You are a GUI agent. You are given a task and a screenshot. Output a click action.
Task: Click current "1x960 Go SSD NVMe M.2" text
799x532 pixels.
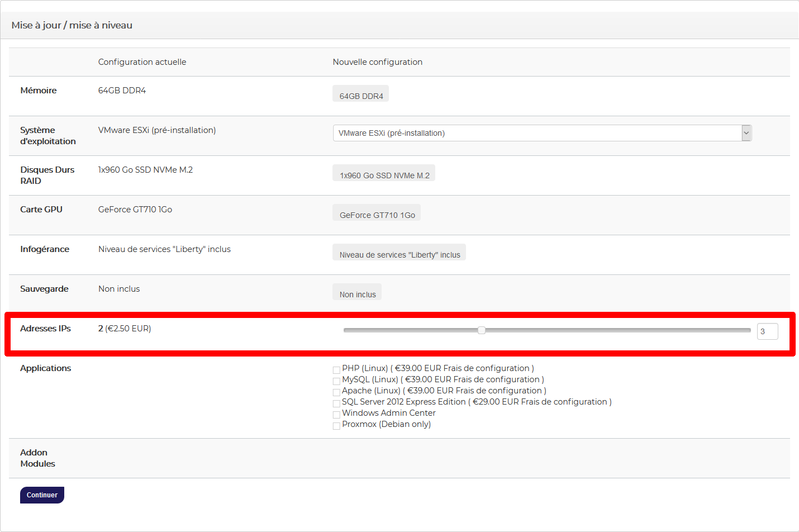coord(145,170)
